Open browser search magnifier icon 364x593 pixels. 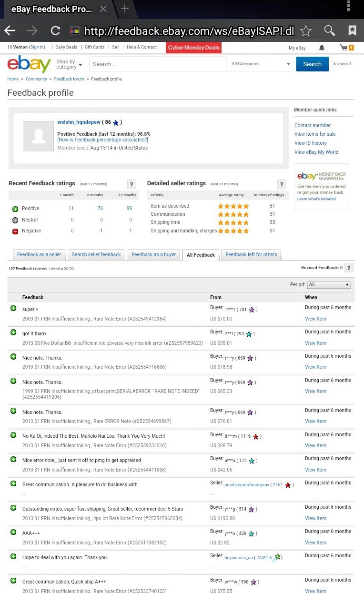pos(329,31)
